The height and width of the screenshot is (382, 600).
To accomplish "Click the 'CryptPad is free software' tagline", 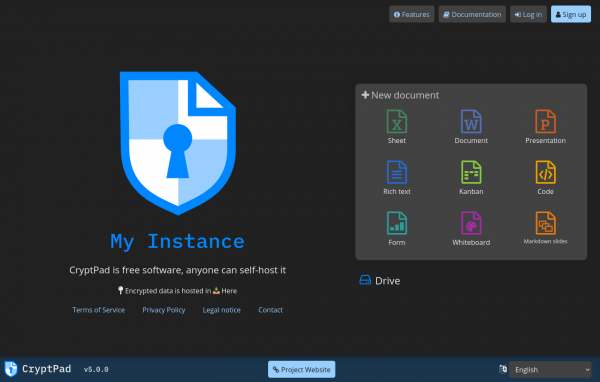I will [x=178, y=270].
